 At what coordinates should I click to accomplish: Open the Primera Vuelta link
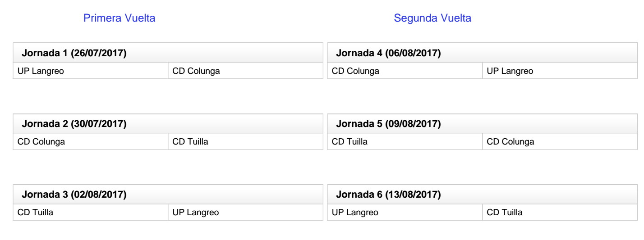(120, 18)
